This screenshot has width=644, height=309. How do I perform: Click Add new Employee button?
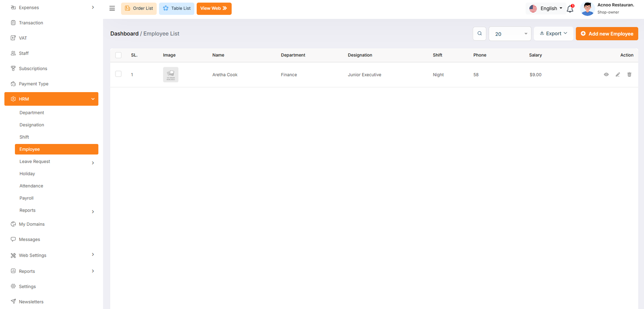click(x=607, y=34)
